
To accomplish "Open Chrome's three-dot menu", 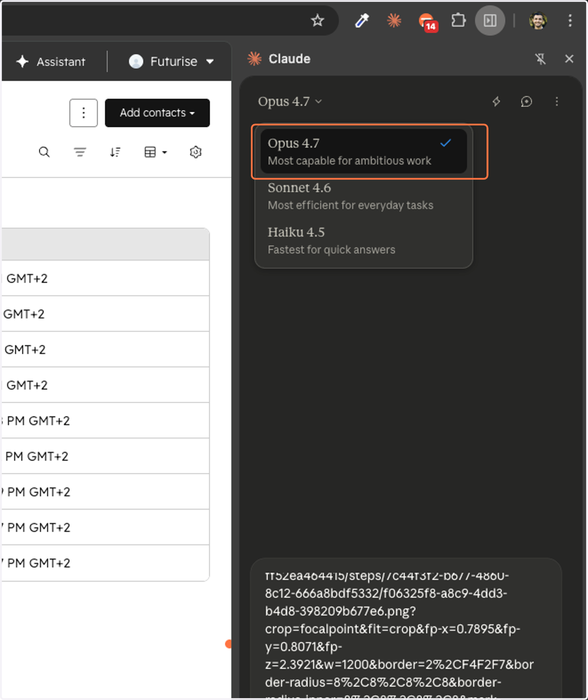I will (x=570, y=21).
